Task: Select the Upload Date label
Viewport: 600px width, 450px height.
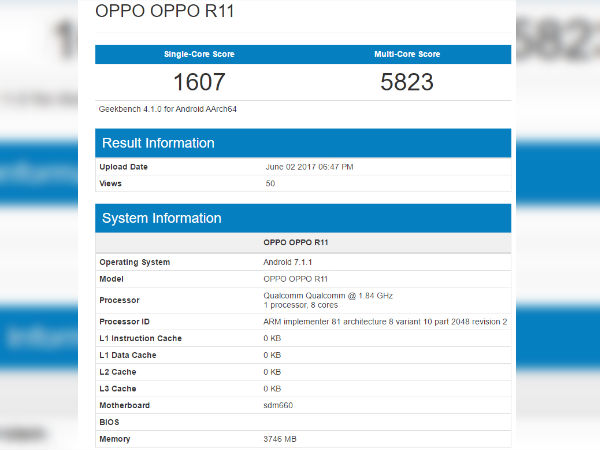Action: (x=123, y=167)
